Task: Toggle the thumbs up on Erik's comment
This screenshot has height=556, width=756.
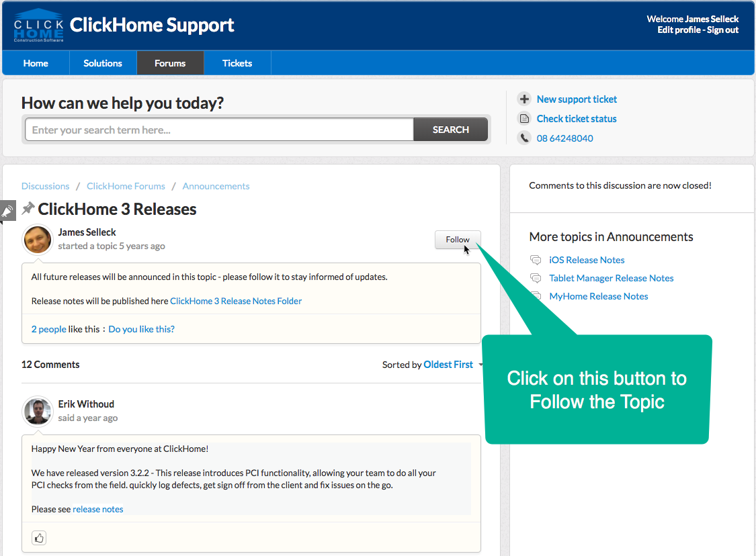Action: point(38,537)
